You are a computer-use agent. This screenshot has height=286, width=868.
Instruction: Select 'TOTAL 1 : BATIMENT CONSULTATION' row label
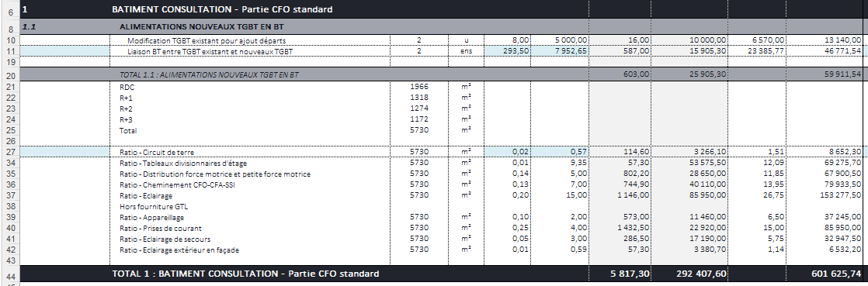click(246, 274)
